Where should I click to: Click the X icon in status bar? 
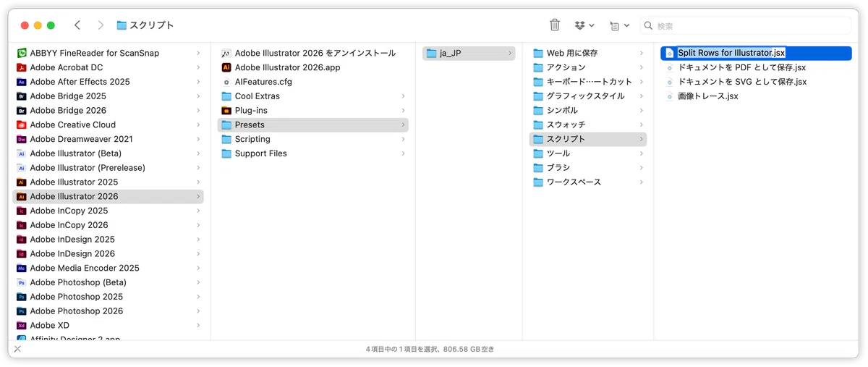pyautogui.click(x=17, y=349)
